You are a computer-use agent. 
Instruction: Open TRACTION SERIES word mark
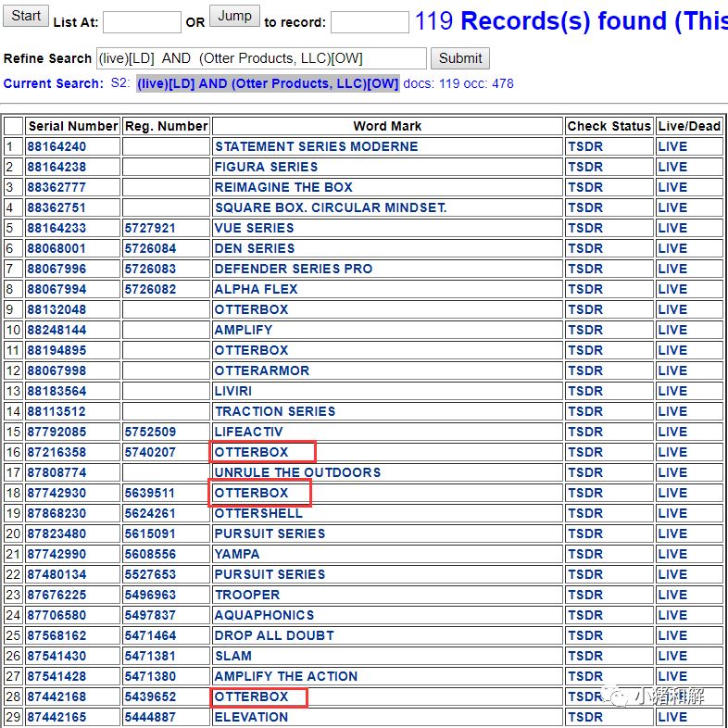click(275, 412)
